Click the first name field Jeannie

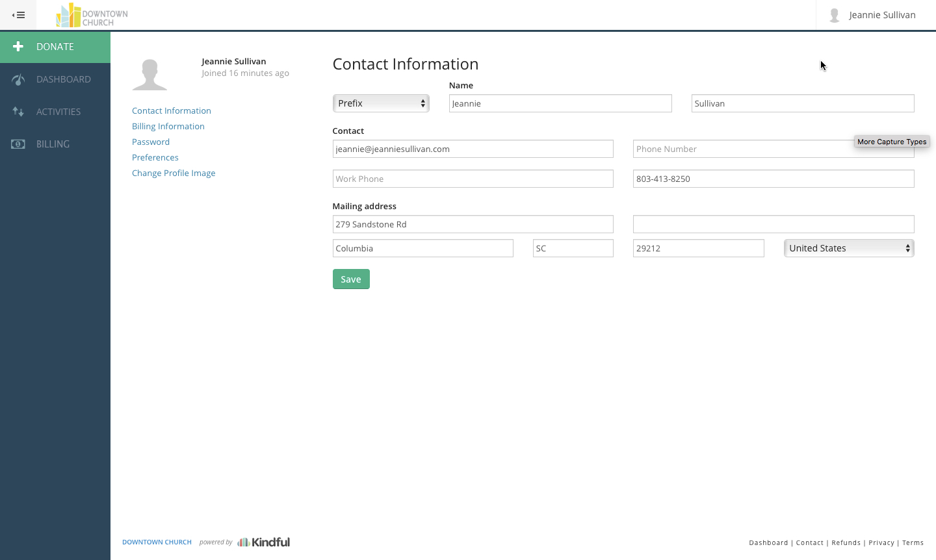point(560,103)
